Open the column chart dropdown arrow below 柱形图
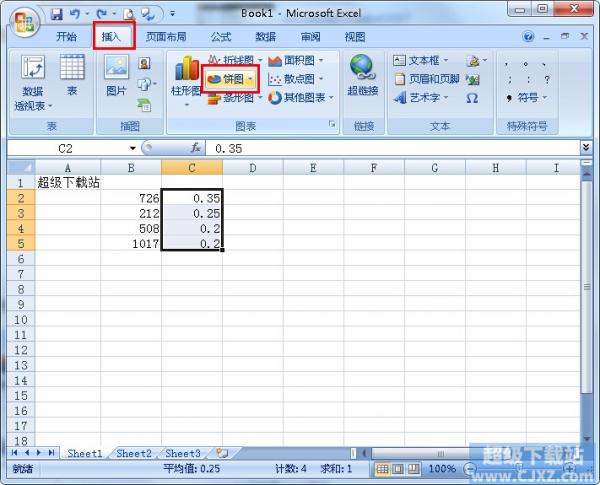600x485 pixels. click(x=187, y=105)
